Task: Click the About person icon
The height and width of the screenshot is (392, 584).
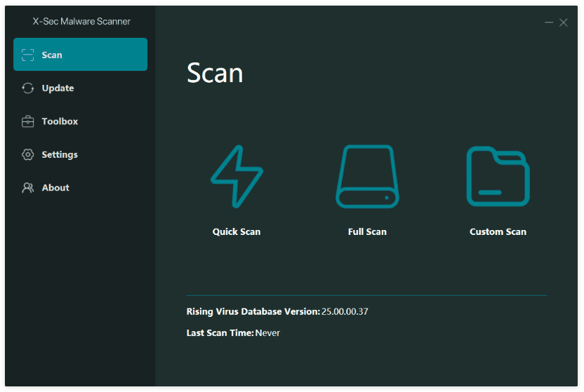Action: click(27, 187)
